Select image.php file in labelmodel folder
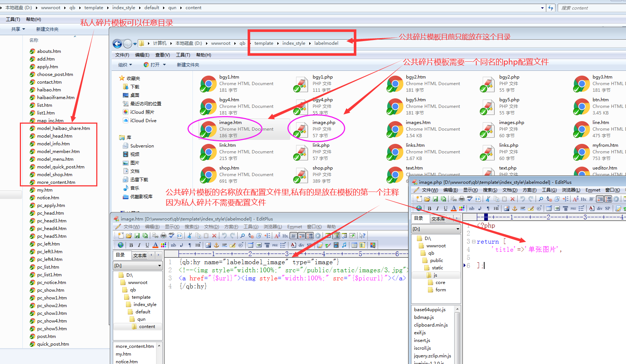The width and height of the screenshot is (626, 364). pos(315,129)
